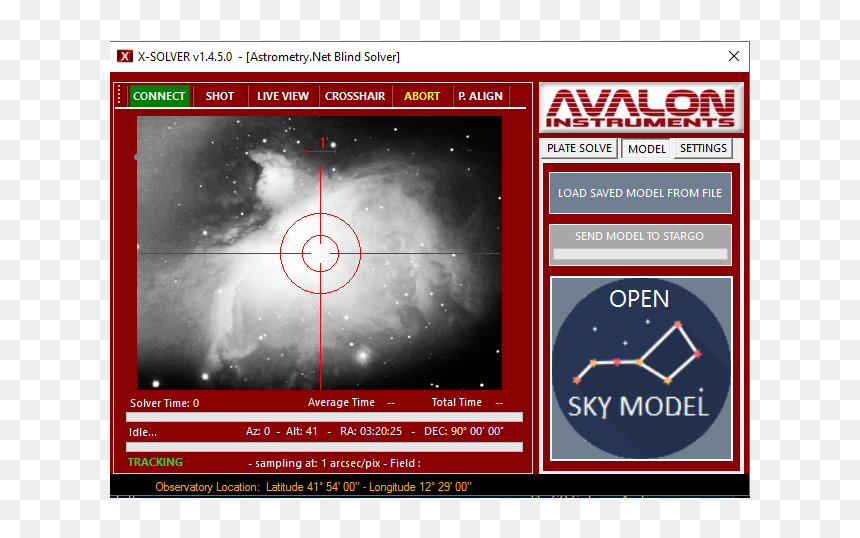Click the solver progress bar under Solver Time
Viewport: 860px width, 538px height.
pos(324,417)
